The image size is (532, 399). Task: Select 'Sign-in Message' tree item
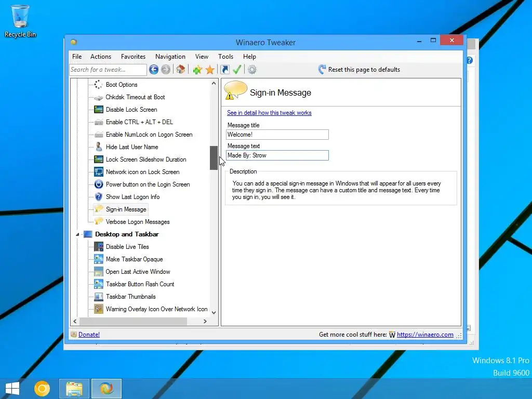126,209
